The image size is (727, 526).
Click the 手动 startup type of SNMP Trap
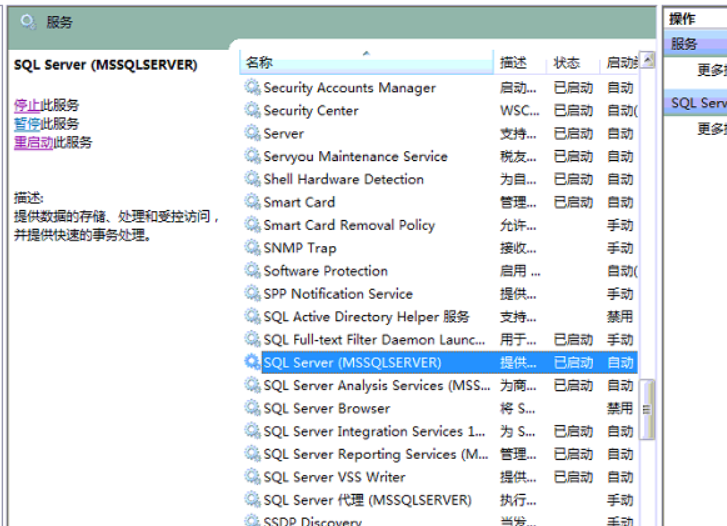620,248
